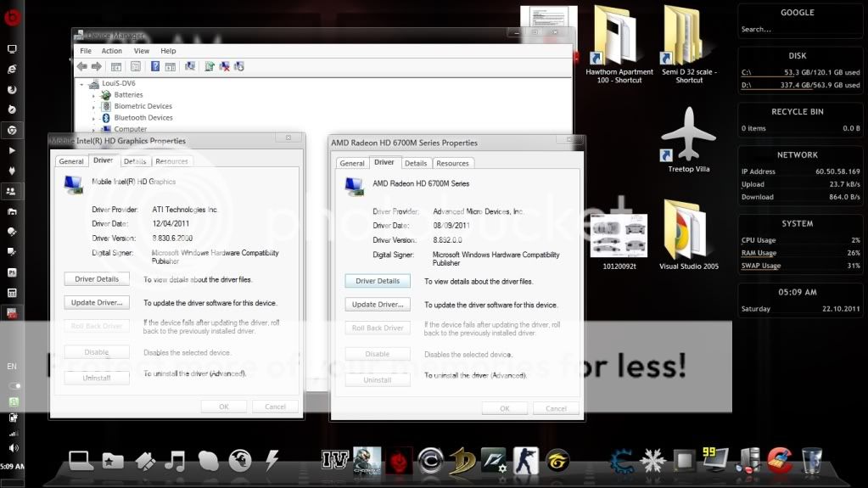Screen dimensions: 868x488
Task: Collapse the LouiS-DV6 root node
Action: [82, 84]
